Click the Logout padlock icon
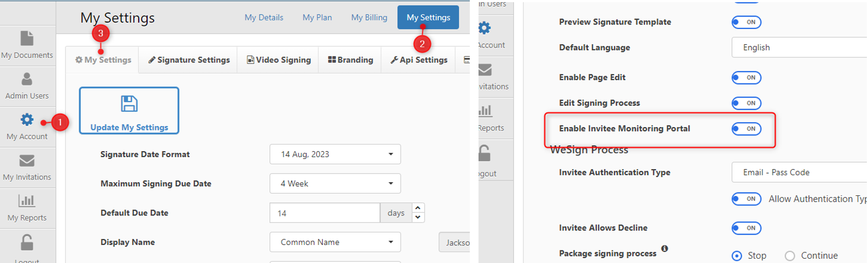Screen dimensions: 868x263 point(27,242)
